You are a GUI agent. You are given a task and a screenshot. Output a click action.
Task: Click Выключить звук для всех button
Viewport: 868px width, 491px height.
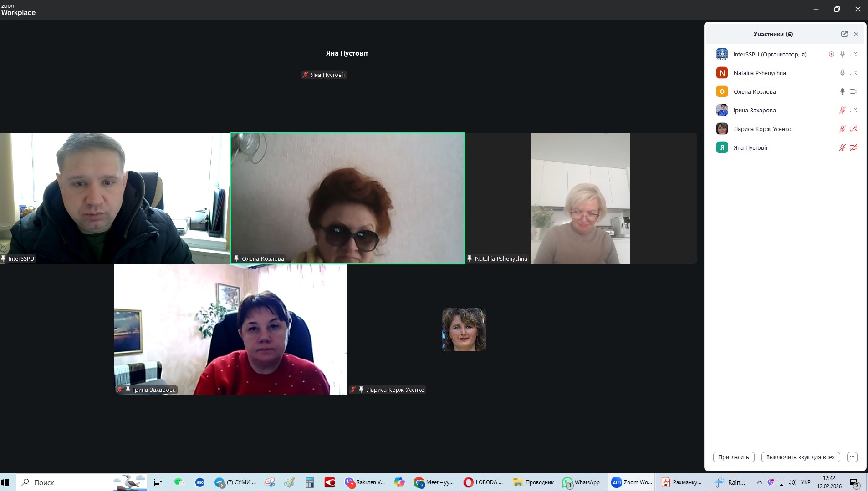(800, 457)
